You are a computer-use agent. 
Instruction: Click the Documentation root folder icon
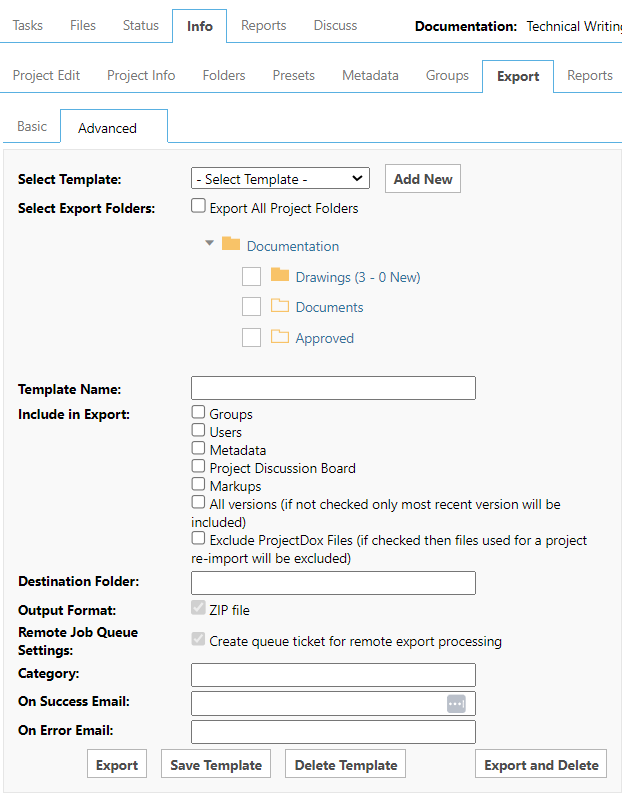coord(231,245)
